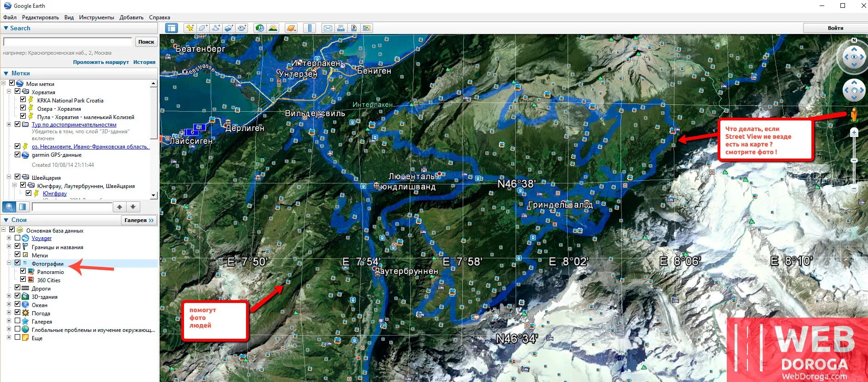Open the Инструменты menu
Screen dimensions: 868x382
click(97, 17)
